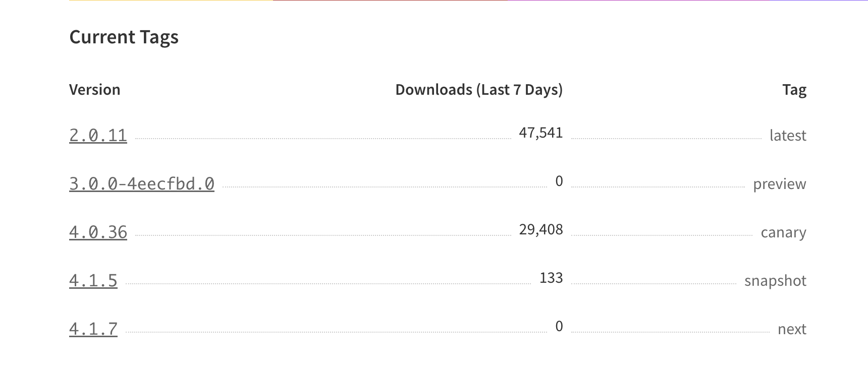Click the colored gradient bar at top
Image resolution: width=868 pixels, height=376 pixels.
468,1
